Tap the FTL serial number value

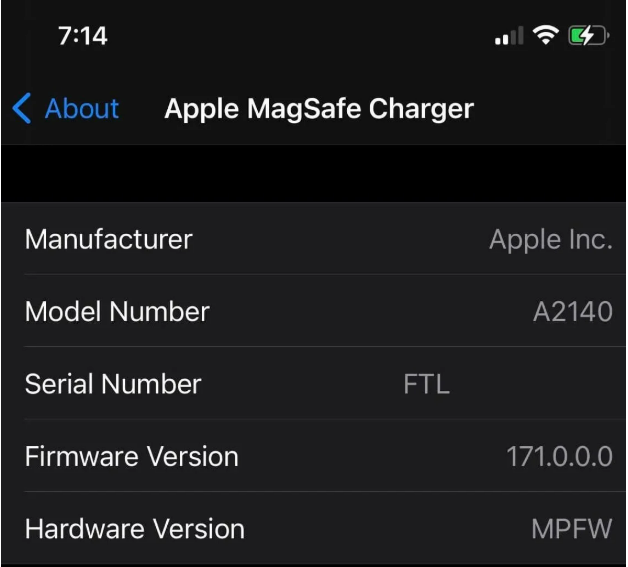pos(426,384)
